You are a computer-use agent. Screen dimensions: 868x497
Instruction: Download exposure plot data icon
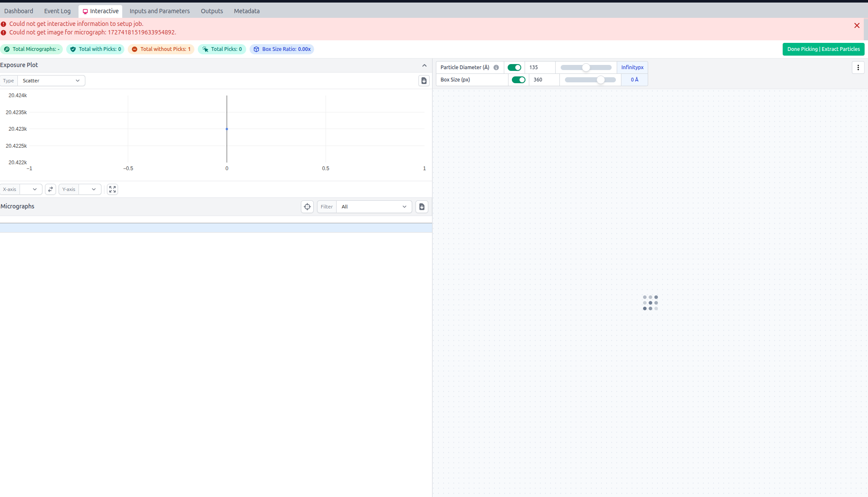pyautogui.click(x=424, y=81)
